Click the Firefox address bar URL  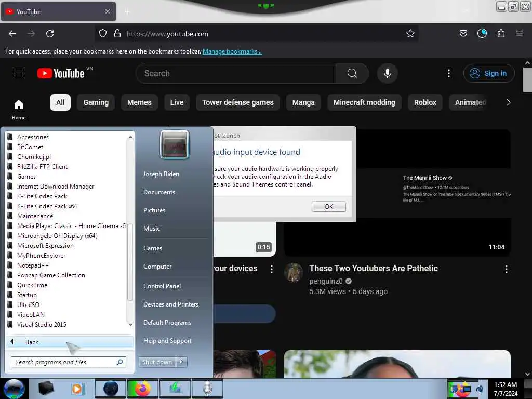point(167,34)
